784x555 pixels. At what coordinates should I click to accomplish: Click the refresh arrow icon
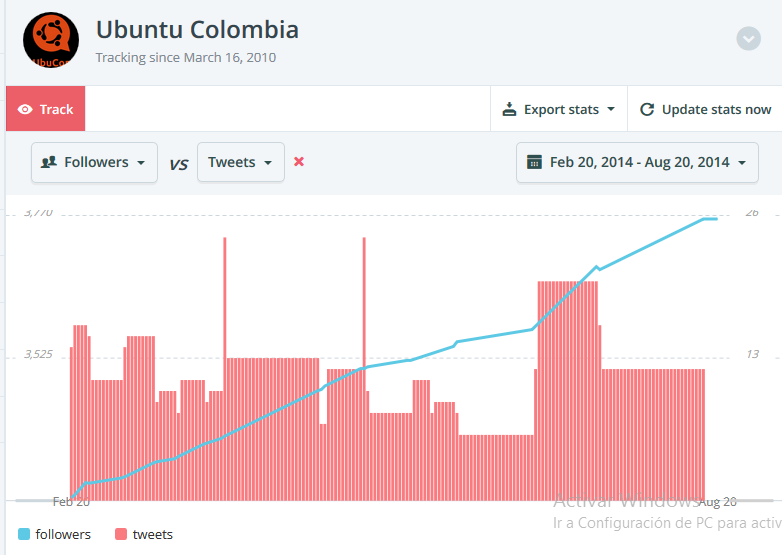click(647, 109)
